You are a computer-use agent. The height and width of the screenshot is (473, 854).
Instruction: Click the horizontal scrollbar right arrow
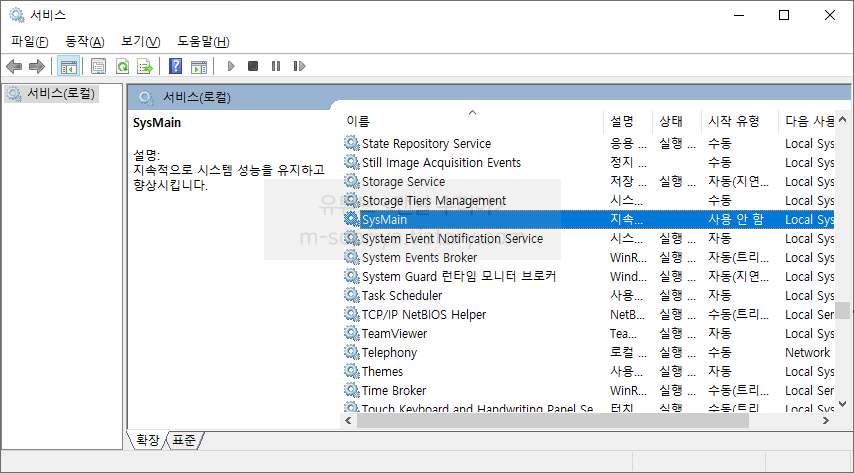[x=826, y=420]
